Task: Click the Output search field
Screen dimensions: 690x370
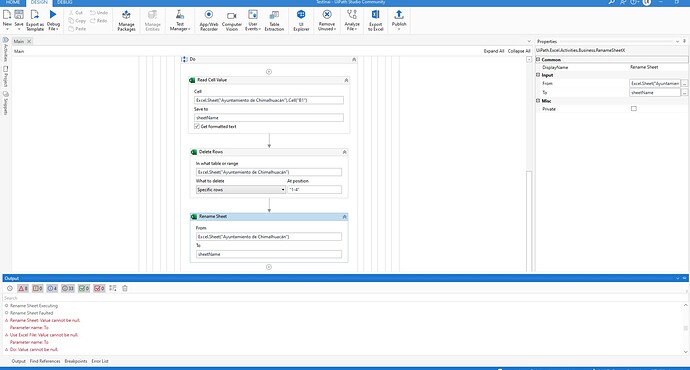Action: [x=343, y=298]
